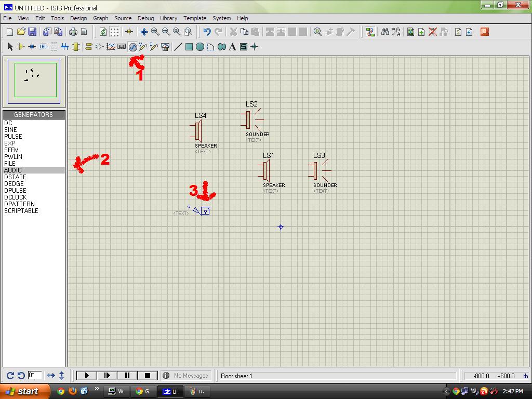The width and height of the screenshot is (532, 399).
Task: Open the Debug menu
Action: (145, 18)
